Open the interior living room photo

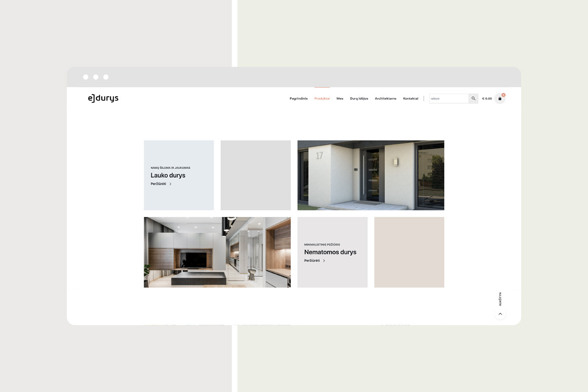click(x=217, y=252)
